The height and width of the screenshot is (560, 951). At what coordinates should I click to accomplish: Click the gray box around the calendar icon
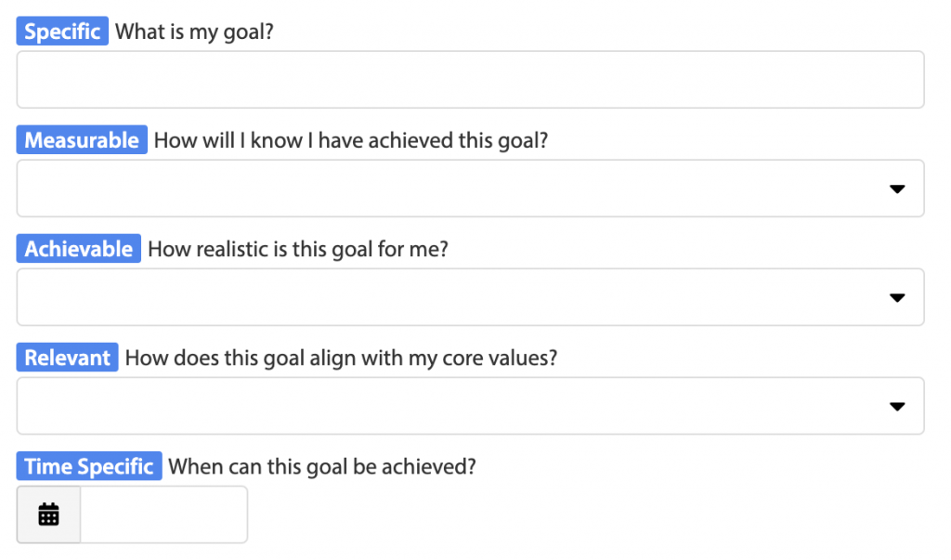click(48, 514)
